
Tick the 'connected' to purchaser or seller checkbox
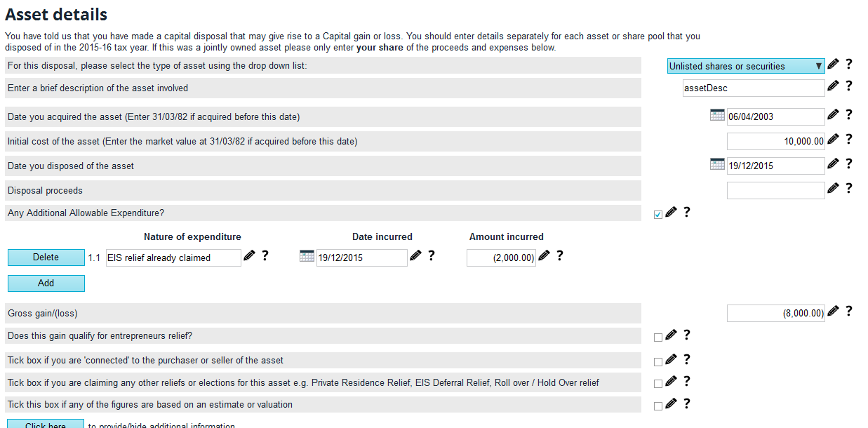[657, 362]
